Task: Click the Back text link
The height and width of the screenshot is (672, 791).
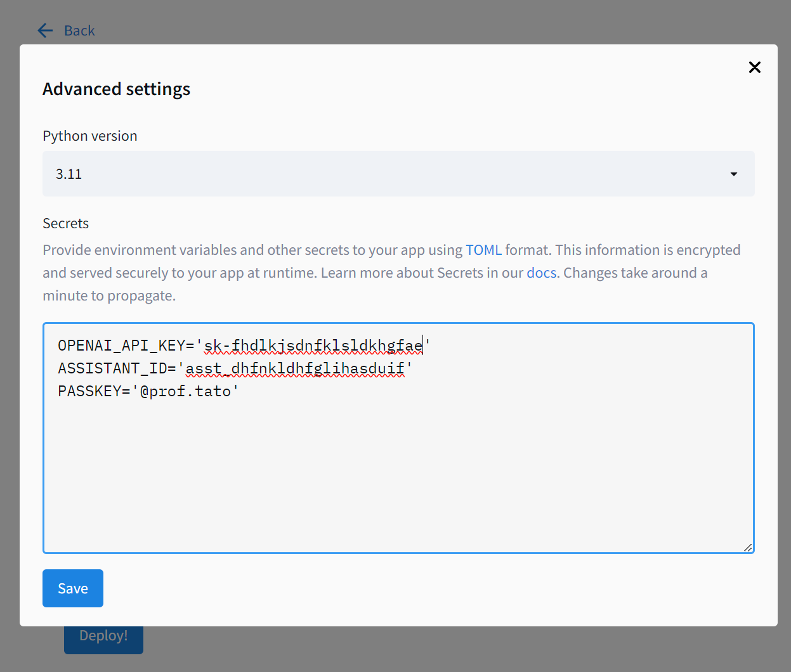Action: (79, 30)
